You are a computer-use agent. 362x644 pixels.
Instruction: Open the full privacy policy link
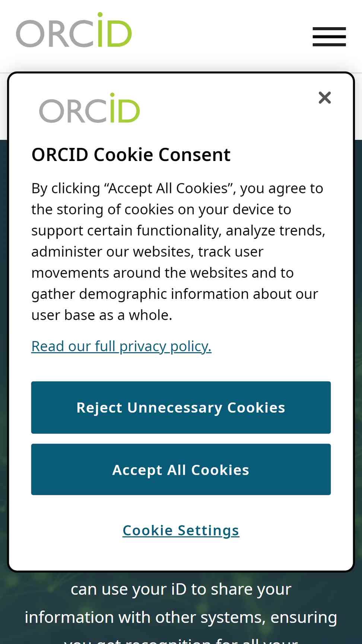pyautogui.click(x=121, y=346)
